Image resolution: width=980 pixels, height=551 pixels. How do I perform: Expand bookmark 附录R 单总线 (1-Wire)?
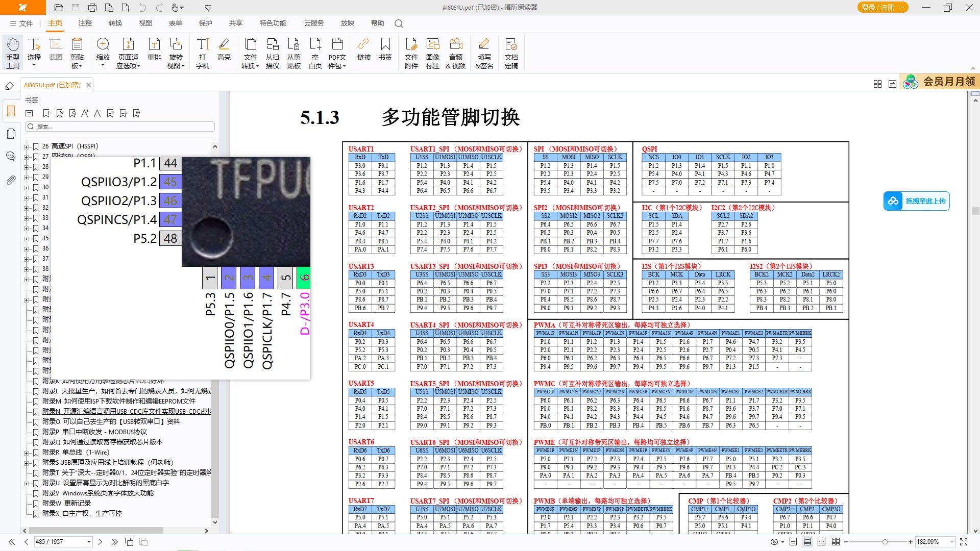26,453
